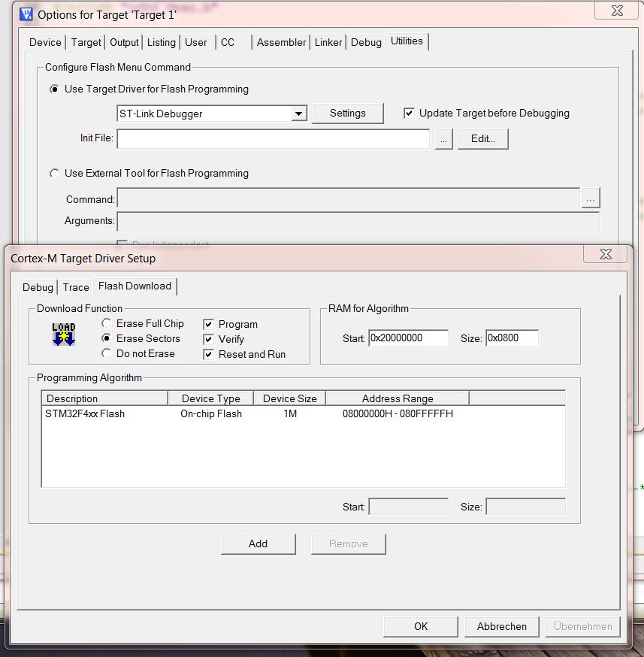644x657 pixels.
Task: Switch to the Trace tab
Action: pos(76,287)
